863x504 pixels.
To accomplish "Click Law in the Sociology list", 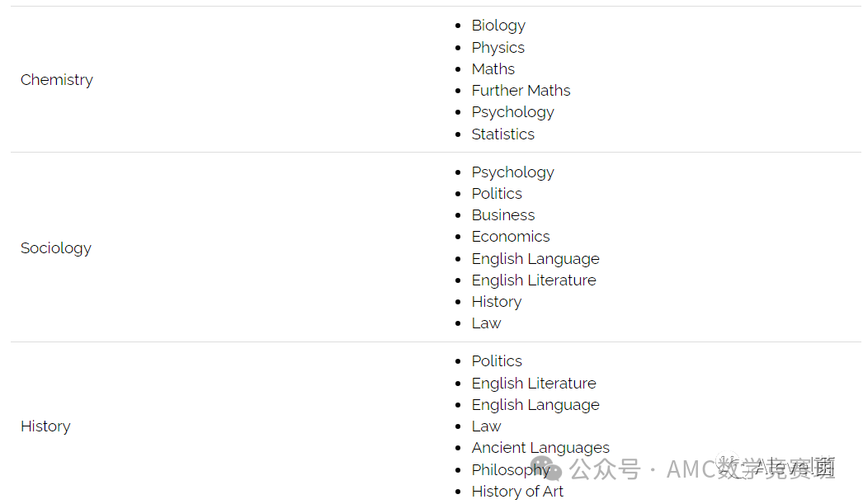I will [x=486, y=323].
